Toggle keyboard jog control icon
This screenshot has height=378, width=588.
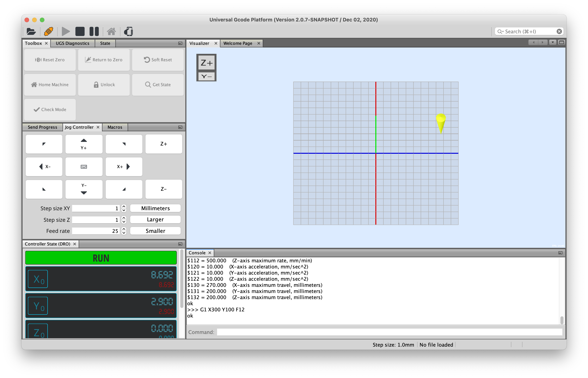[x=84, y=167]
